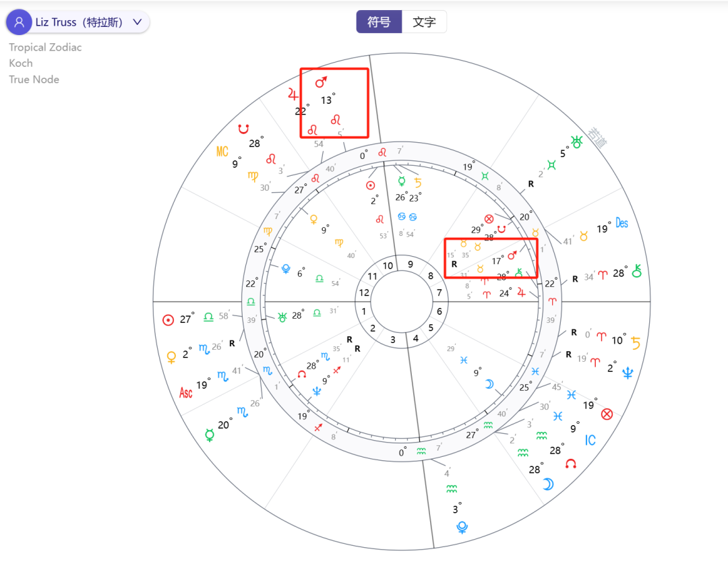Select outer Neptune glyph at 2° Aries
The width and height of the screenshot is (728, 564).
click(628, 372)
